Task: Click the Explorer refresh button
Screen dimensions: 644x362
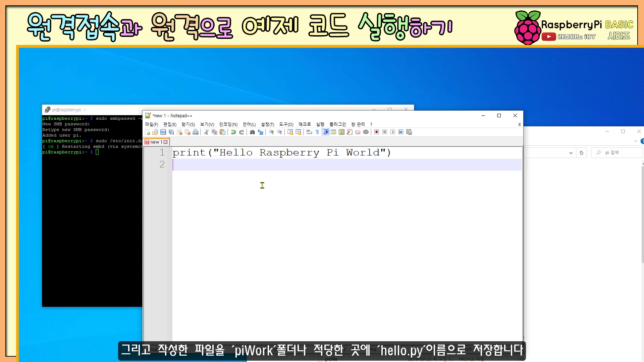Action: [x=582, y=153]
